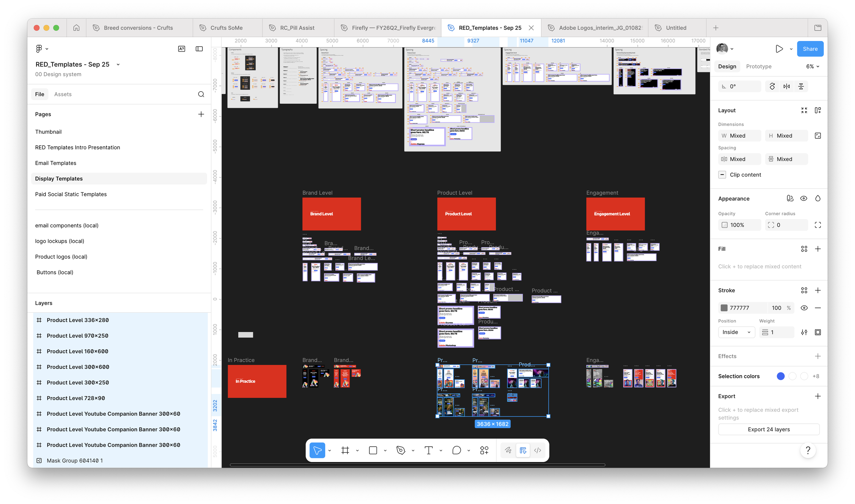The width and height of the screenshot is (855, 504).
Task: Toggle the sidebar collapse panel icon
Action: [199, 49]
